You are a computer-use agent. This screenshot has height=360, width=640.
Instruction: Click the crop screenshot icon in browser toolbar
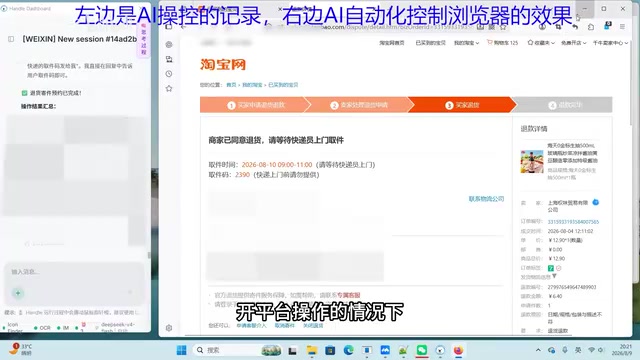click(x=558, y=27)
